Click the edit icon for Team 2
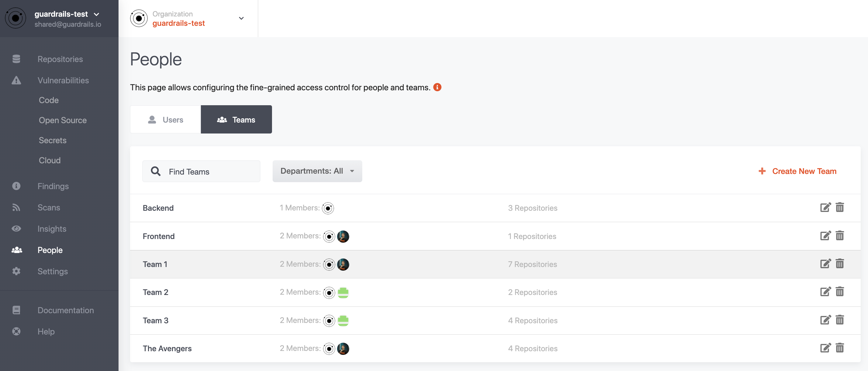Image resolution: width=868 pixels, height=371 pixels. 825,292
